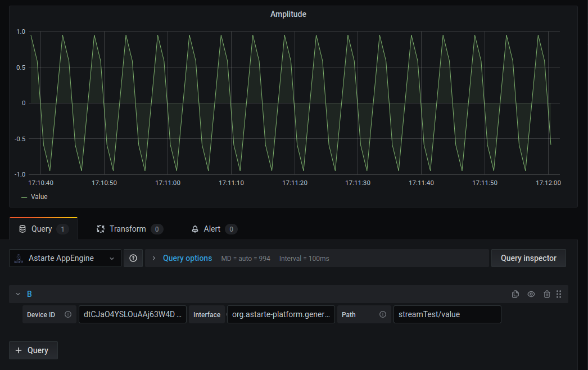Toggle the Value series in the legend

(x=39, y=197)
